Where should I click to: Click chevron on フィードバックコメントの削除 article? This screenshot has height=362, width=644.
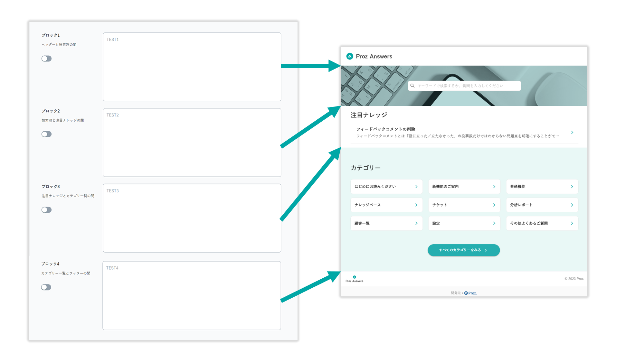(x=572, y=133)
